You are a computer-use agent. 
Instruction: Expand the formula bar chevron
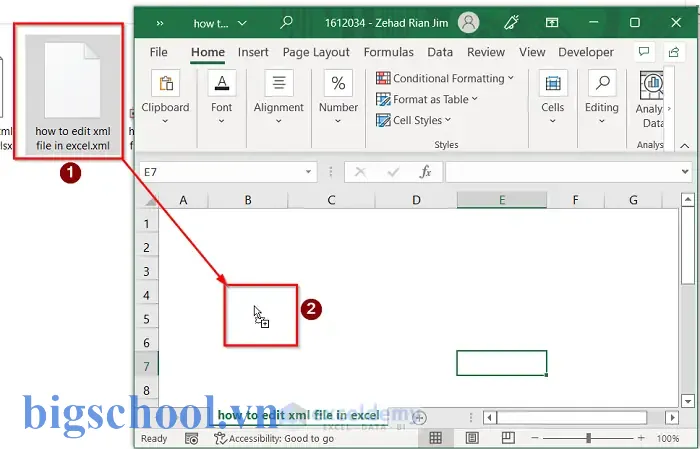pos(685,172)
